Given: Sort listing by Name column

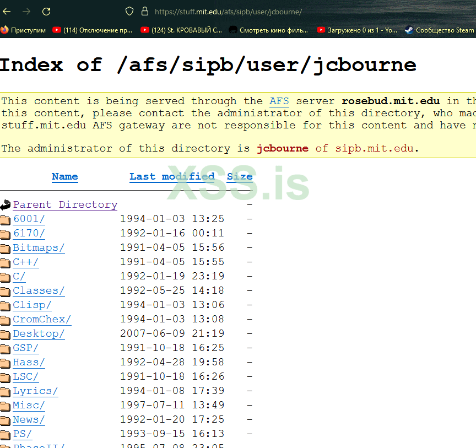Looking at the screenshot, I should (x=64, y=177).
